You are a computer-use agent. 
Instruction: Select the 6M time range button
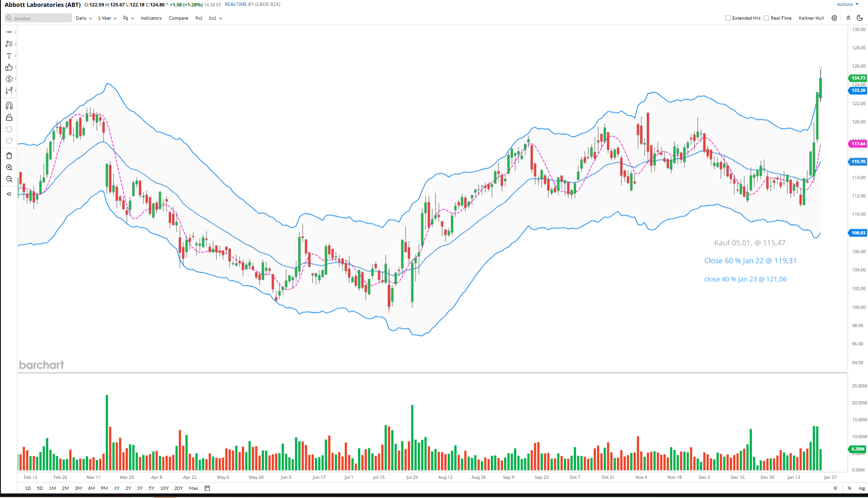click(91, 488)
